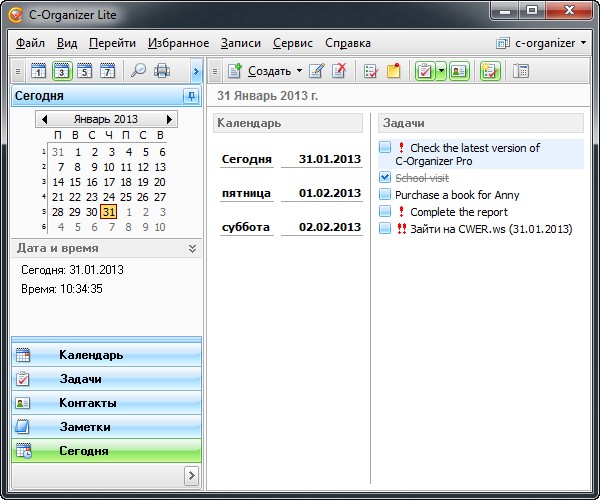Open the Заметки section in sidebar
Viewport: 600px width, 500px height.
pos(84,427)
